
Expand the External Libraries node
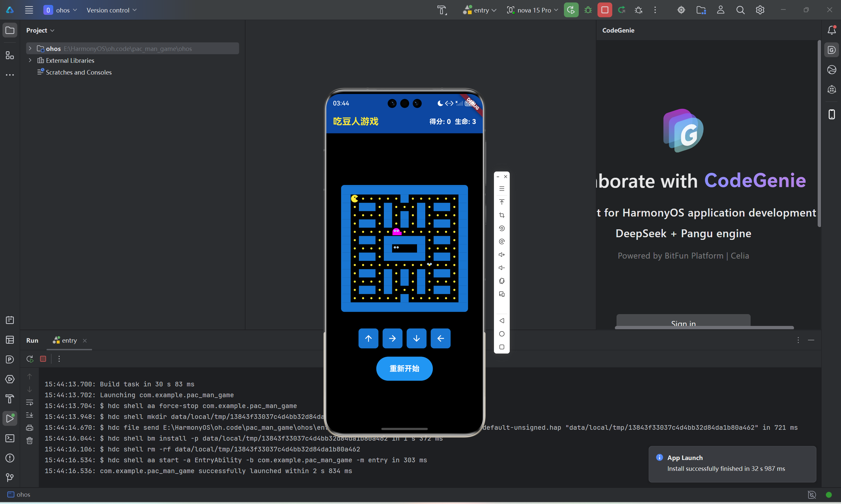30,60
